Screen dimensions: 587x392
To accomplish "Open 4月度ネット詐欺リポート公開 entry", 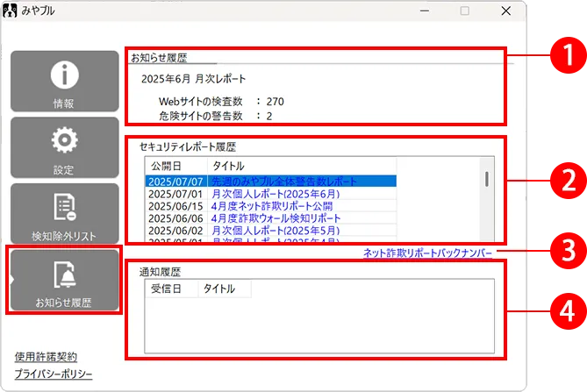I will pos(272,206).
